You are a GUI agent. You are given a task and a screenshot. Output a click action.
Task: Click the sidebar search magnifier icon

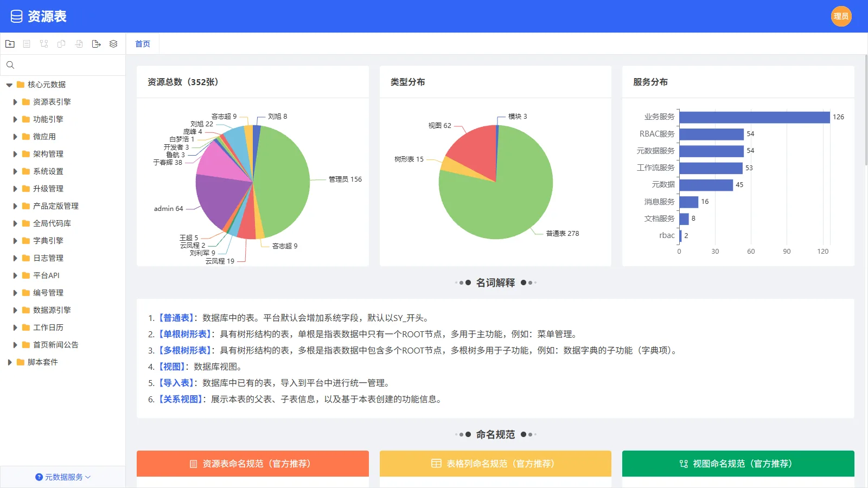tap(10, 65)
